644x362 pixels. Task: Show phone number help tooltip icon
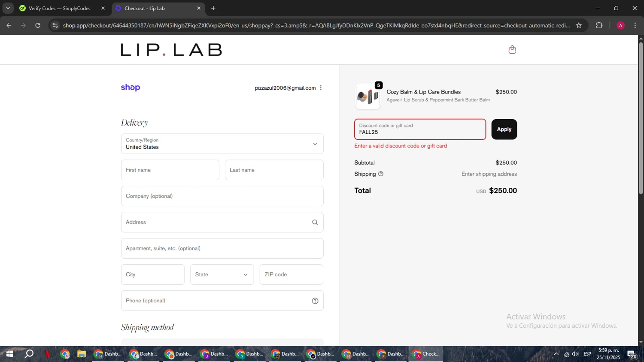pos(315,301)
